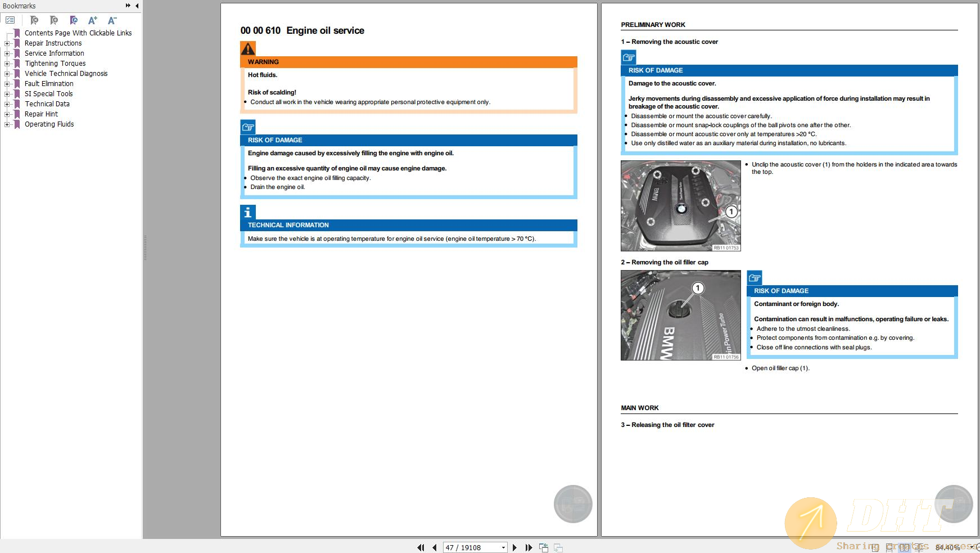Click the highlight current bookmark icon
Viewport: 980px width, 553px height.
(74, 20)
